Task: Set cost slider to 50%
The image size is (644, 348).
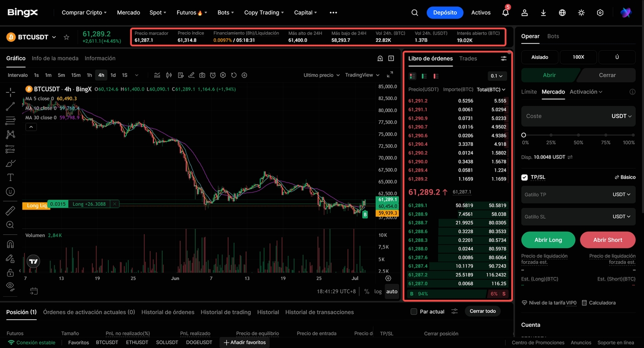Action: 578,135
